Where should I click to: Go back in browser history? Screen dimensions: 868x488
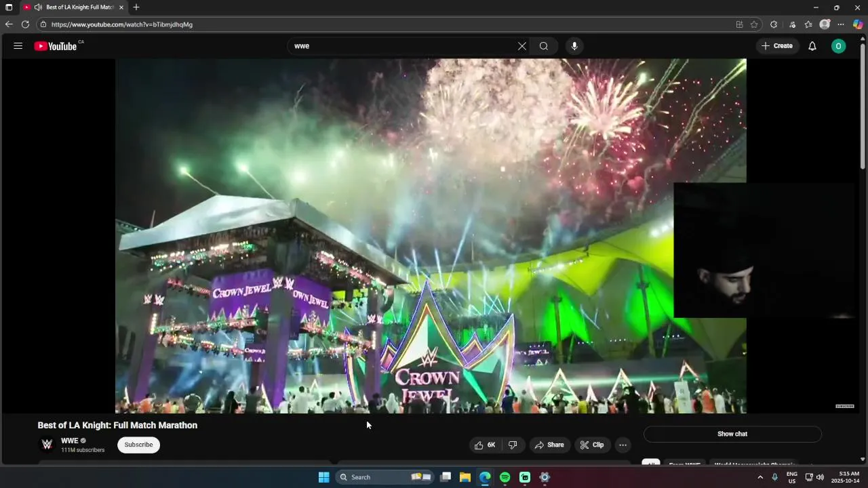click(x=9, y=24)
